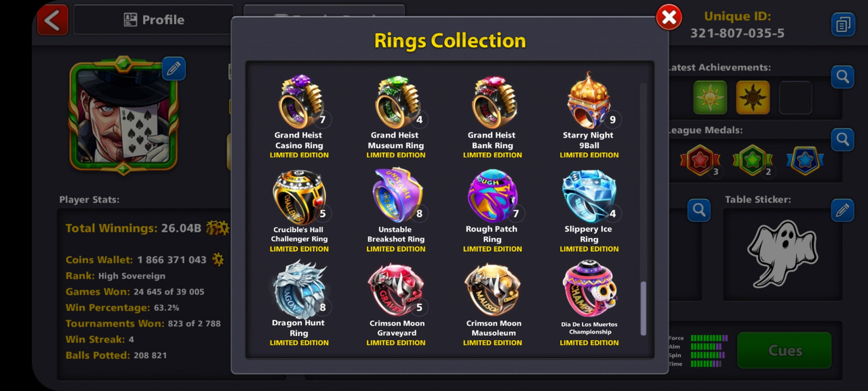Open Latest Achievements magnifier search
Screen dimensions: 868x391
(x=843, y=77)
